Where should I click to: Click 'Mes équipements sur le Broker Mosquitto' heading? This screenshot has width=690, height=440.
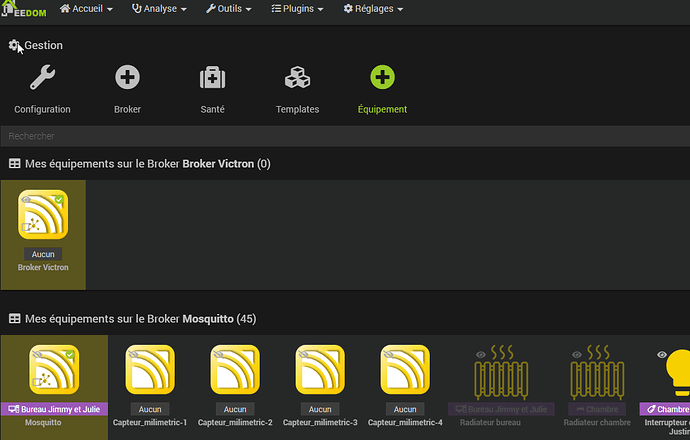point(140,319)
